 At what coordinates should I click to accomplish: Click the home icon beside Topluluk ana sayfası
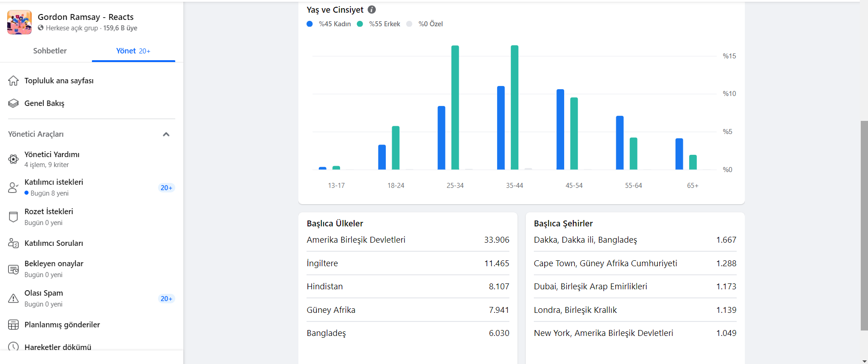pos(14,81)
